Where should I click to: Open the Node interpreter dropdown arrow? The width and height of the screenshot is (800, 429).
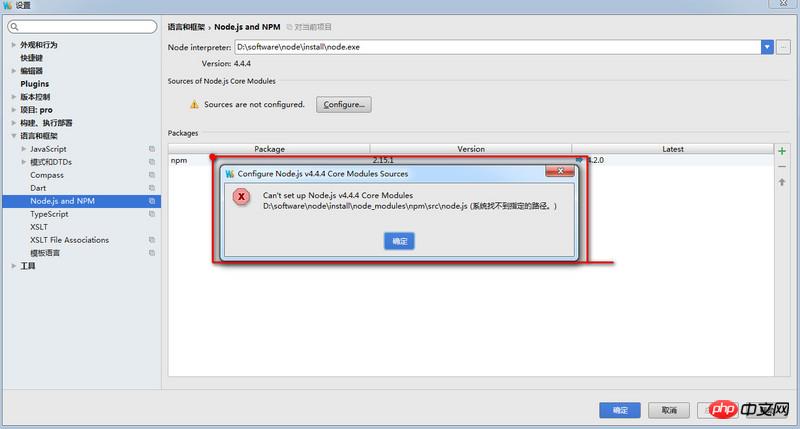(767, 47)
